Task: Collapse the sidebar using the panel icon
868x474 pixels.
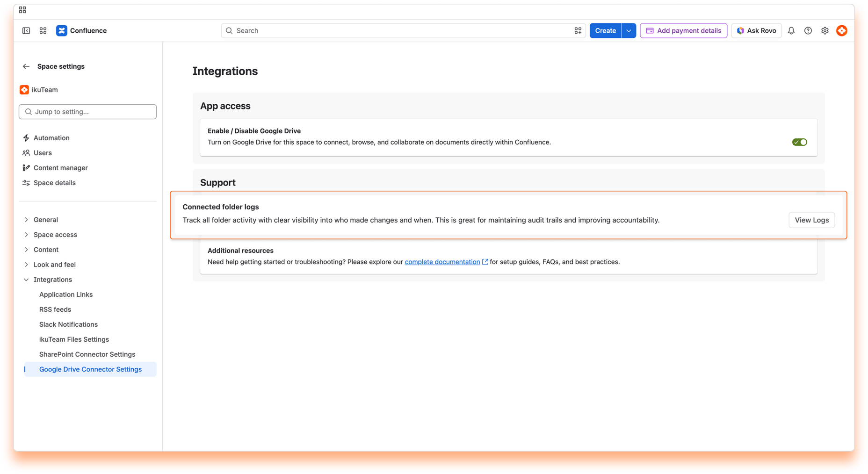Action: point(26,30)
